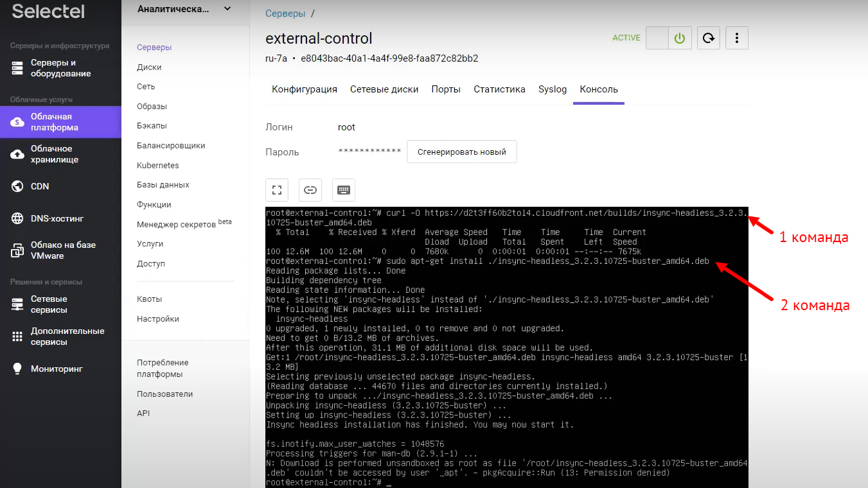This screenshot has width=868, height=488.
Task: Click the fullscreen console icon
Action: tap(277, 190)
